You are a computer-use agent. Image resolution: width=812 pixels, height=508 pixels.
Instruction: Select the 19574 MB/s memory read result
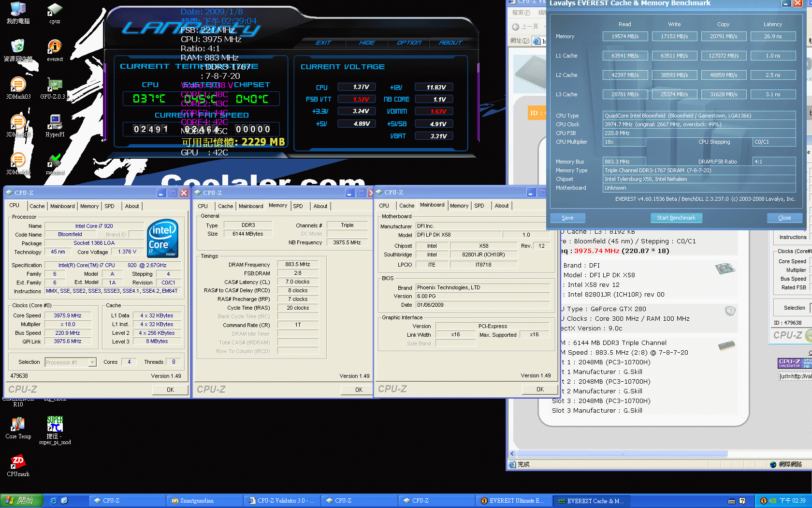(625, 36)
